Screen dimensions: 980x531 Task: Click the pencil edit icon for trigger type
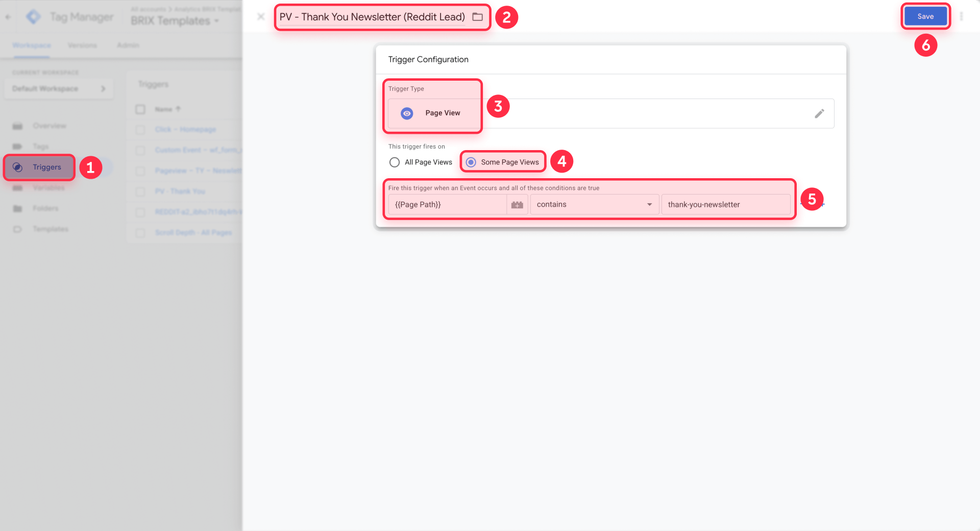tap(819, 113)
